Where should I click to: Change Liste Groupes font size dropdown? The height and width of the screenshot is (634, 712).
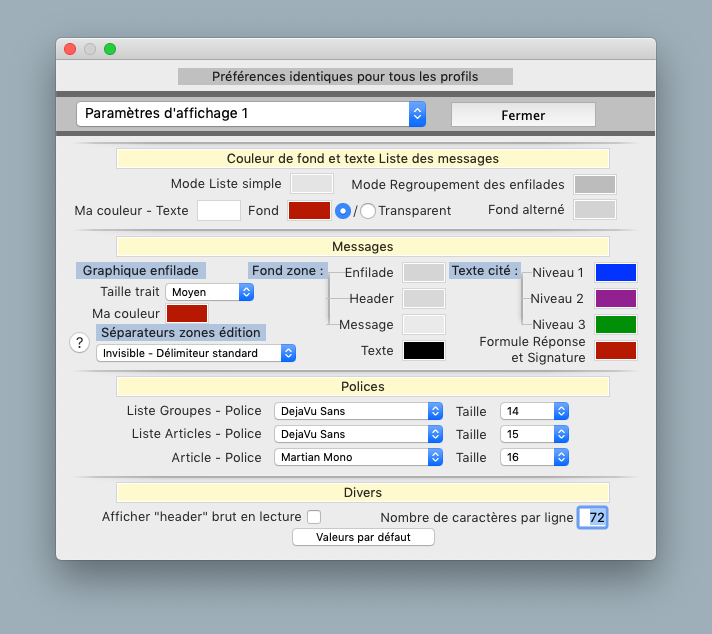coord(534,411)
